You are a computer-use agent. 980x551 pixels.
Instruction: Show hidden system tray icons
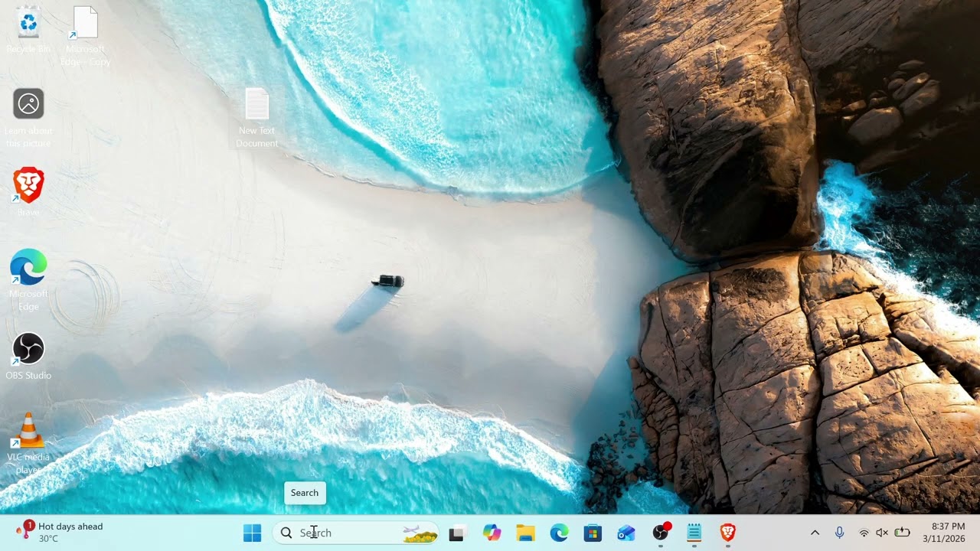pyautogui.click(x=815, y=533)
